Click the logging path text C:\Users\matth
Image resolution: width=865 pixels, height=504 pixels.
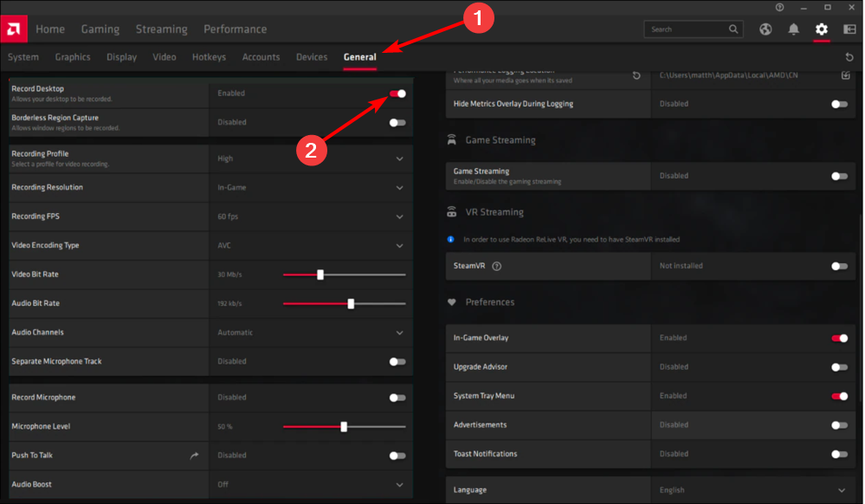(729, 75)
